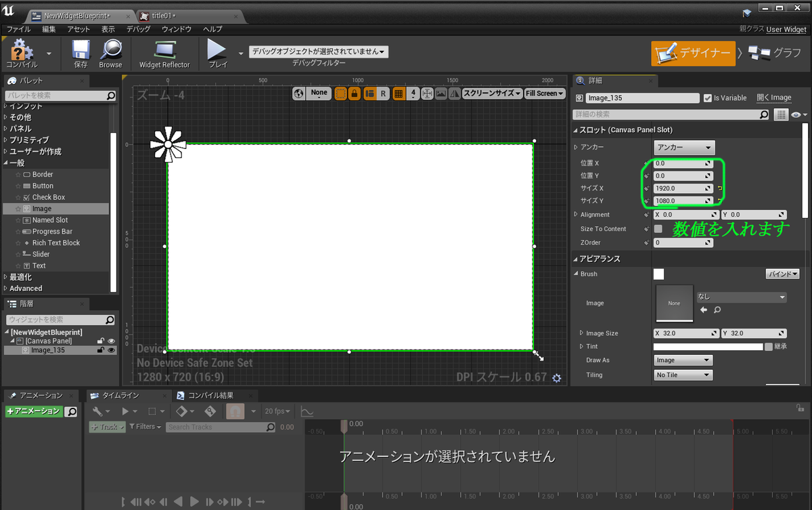Open the 20 fps dropdown in timeline

[279, 411]
